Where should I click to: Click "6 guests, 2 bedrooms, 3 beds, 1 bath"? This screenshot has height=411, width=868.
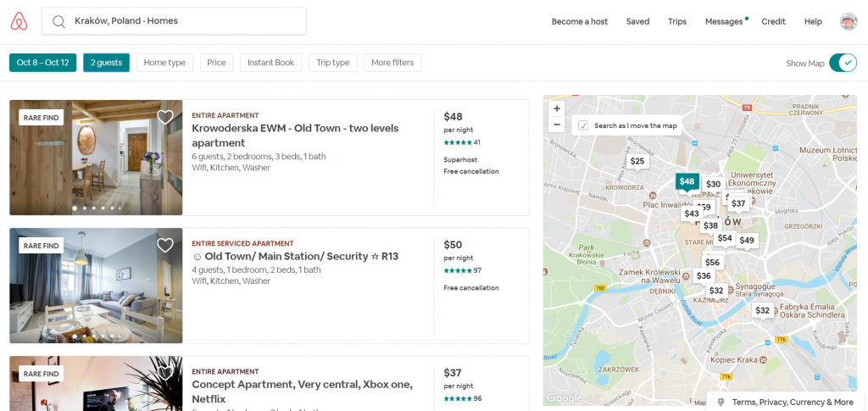[x=259, y=157]
